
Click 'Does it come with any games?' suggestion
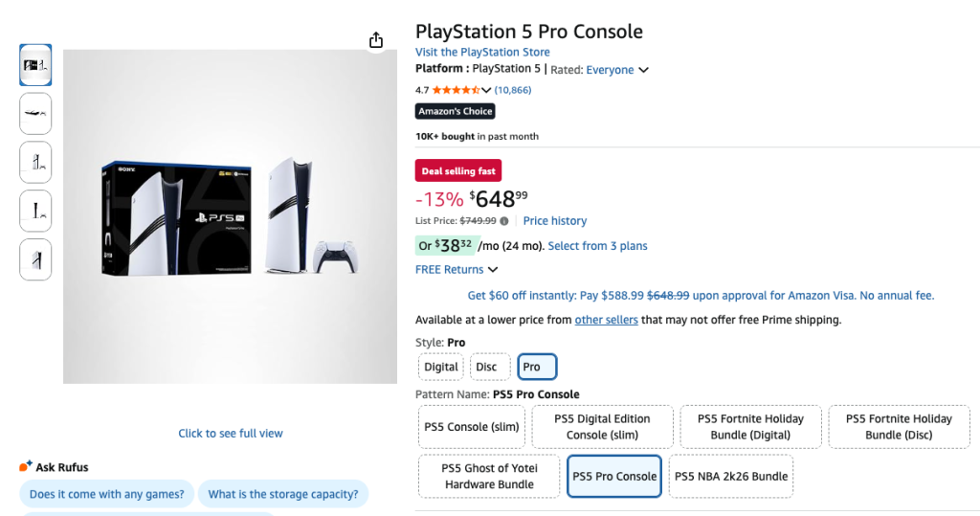pos(106,494)
